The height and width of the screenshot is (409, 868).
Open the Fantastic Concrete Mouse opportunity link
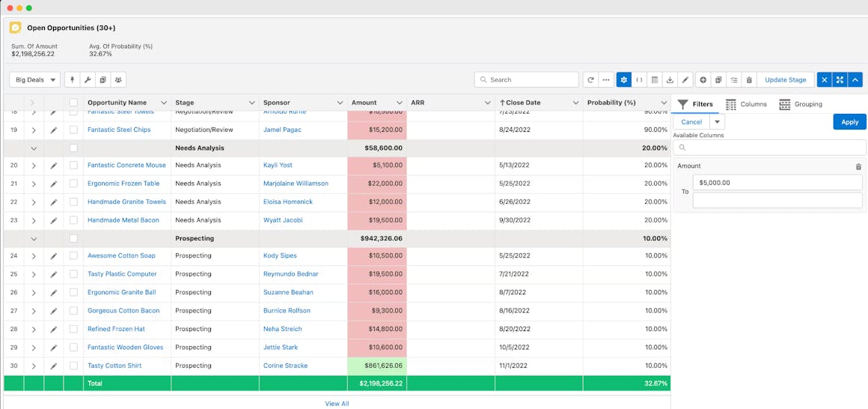[x=126, y=165]
